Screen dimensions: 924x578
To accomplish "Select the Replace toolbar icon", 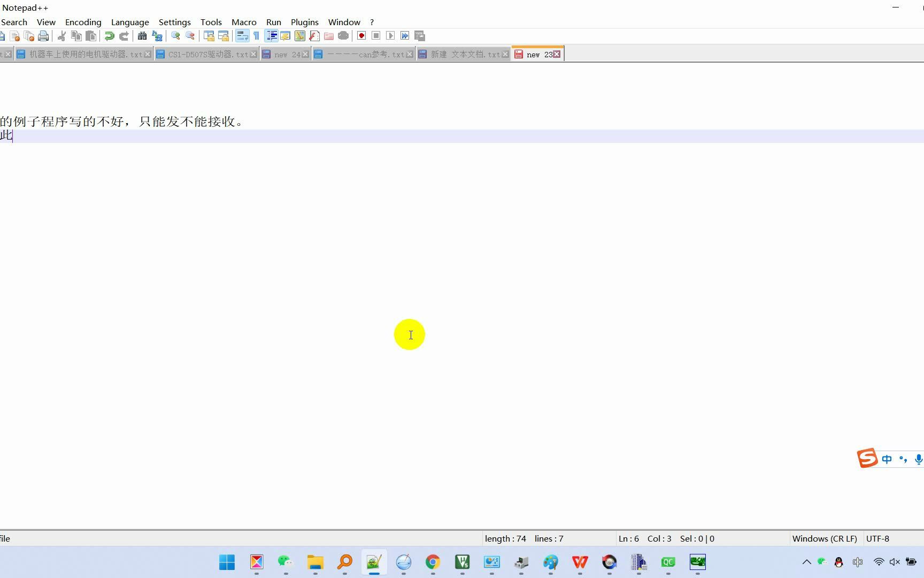I will [x=157, y=35].
